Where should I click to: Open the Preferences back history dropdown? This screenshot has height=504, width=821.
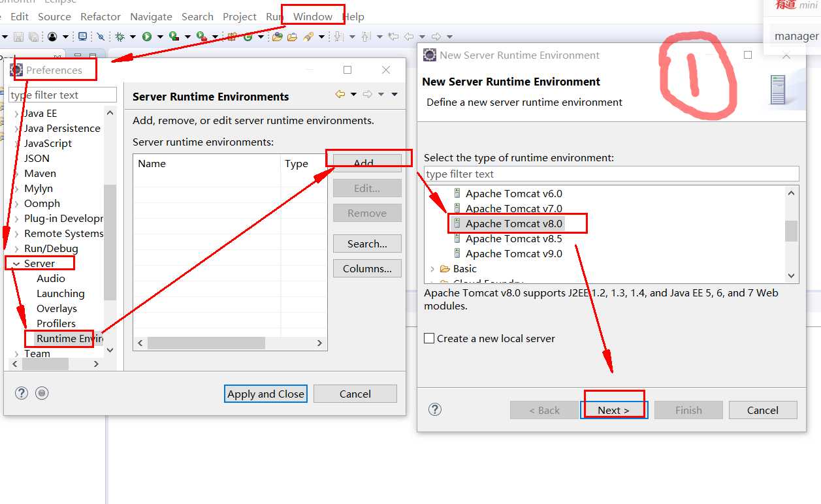pos(353,95)
